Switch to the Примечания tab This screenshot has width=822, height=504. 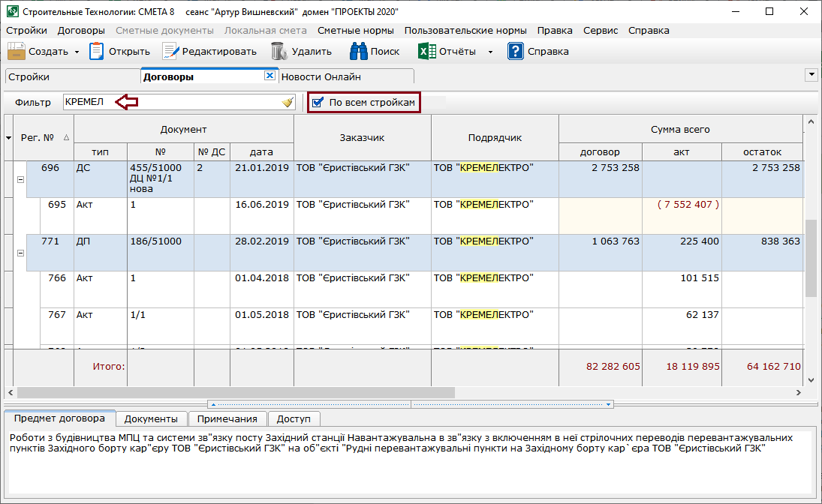pyautogui.click(x=227, y=418)
